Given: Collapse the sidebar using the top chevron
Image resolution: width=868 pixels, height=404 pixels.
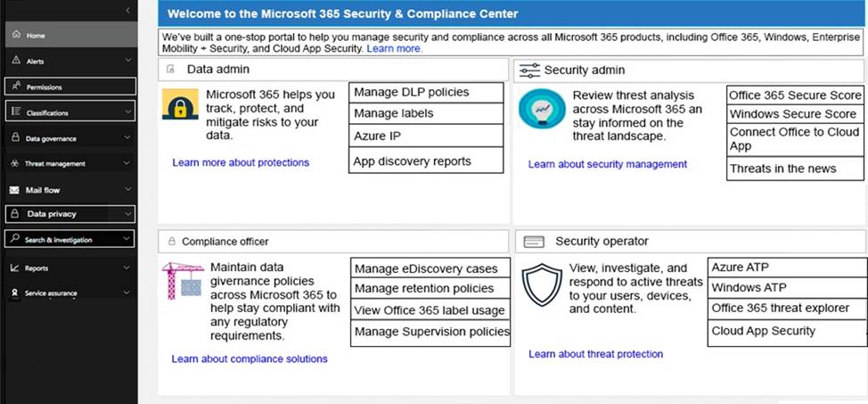Looking at the screenshot, I should tap(127, 11).
